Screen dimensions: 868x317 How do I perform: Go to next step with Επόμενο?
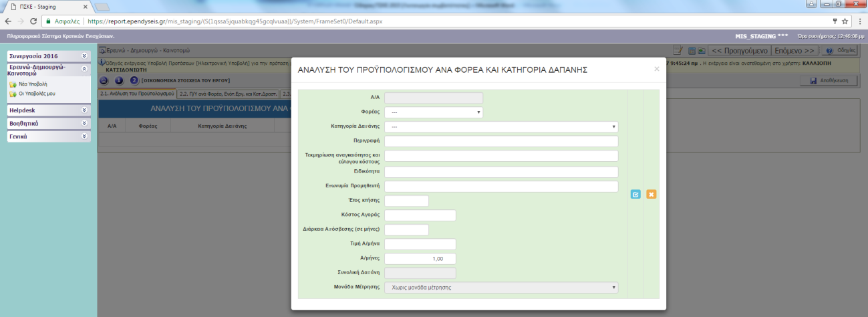(x=794, y=50)
